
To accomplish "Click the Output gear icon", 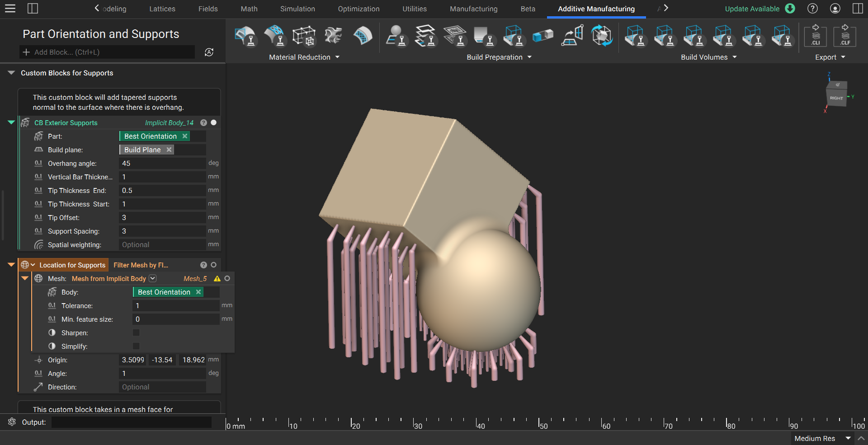I will (x=12, y=422).
